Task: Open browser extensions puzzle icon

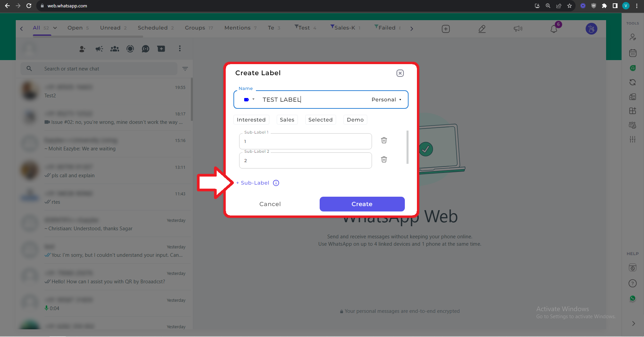Action: click(604, 6)
